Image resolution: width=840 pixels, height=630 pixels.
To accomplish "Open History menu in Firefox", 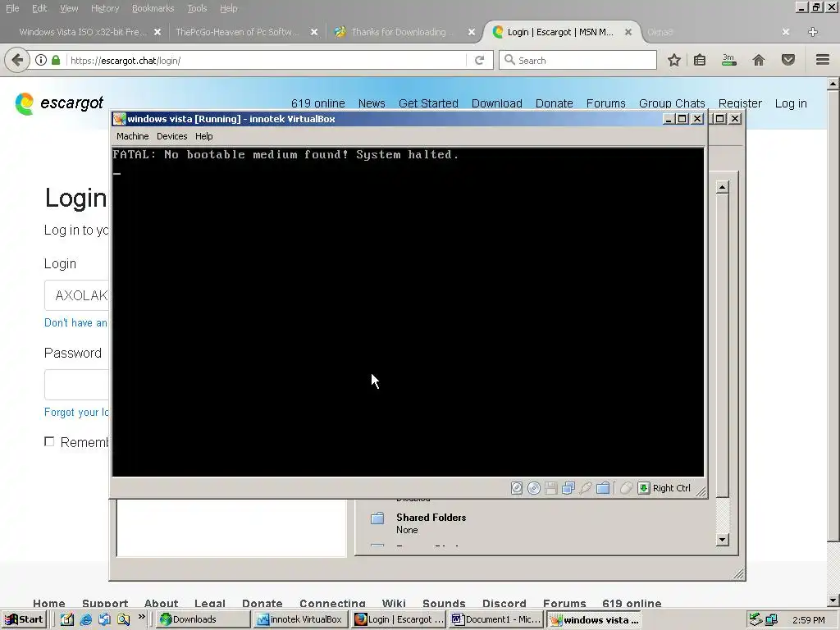I will click(x=104, y=8).
